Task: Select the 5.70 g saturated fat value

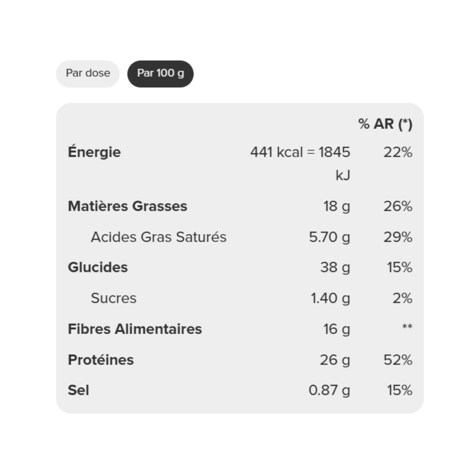Action: pos(330,238)
